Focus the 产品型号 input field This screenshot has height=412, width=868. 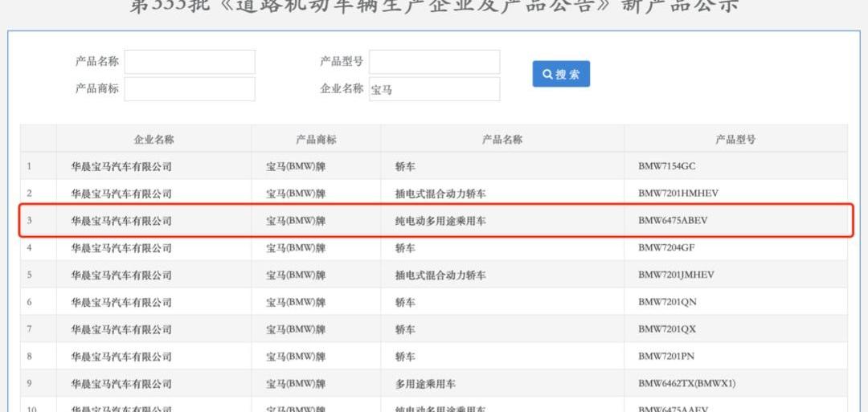coord(435,62)
